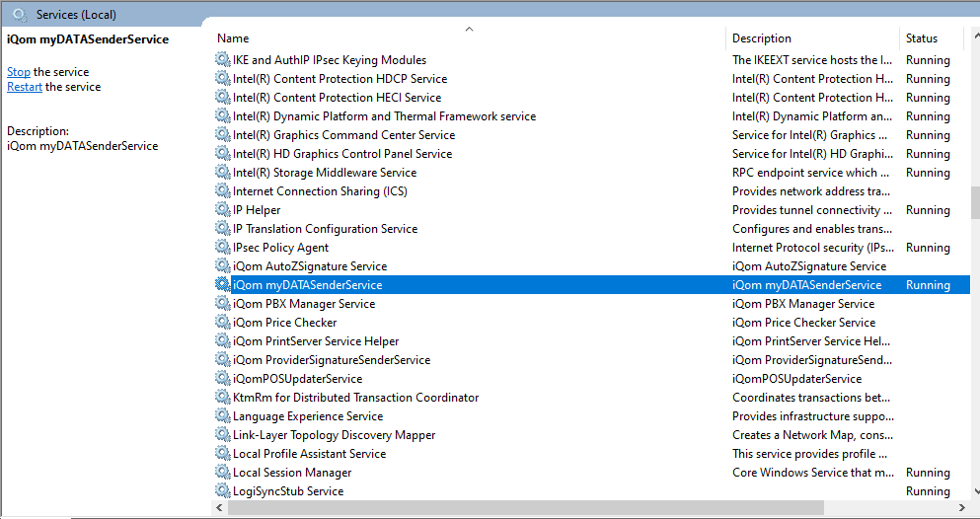Select iQom AutoZSignature Service entry

coord(310,266)
